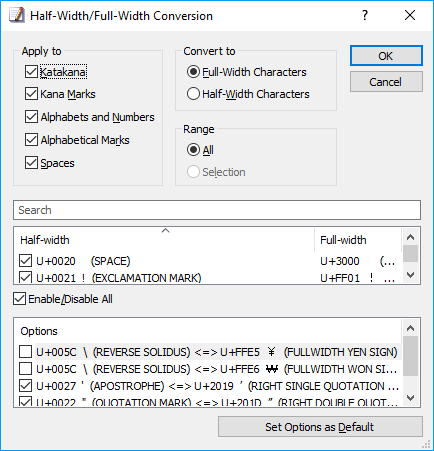Click the EmEditor icon in title bar
Viewport: 434px width, 451px height.
click(x=17, y=16)
